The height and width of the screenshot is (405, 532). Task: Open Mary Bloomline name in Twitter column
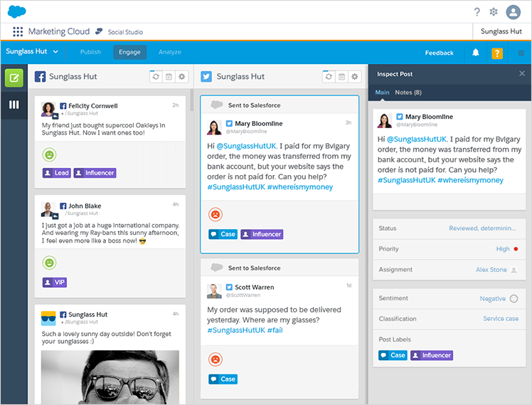[x=259, y=124]
